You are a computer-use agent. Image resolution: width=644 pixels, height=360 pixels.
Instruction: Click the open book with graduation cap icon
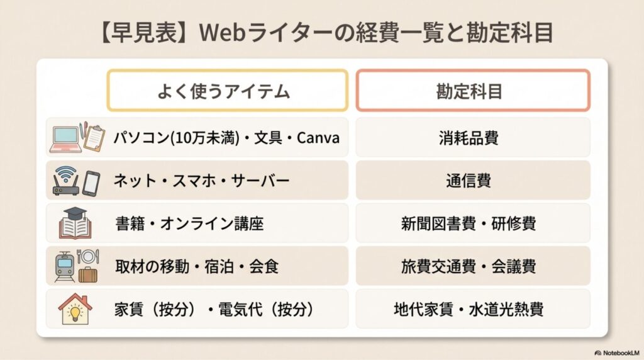pyautogui.click(x=75, y=223)
